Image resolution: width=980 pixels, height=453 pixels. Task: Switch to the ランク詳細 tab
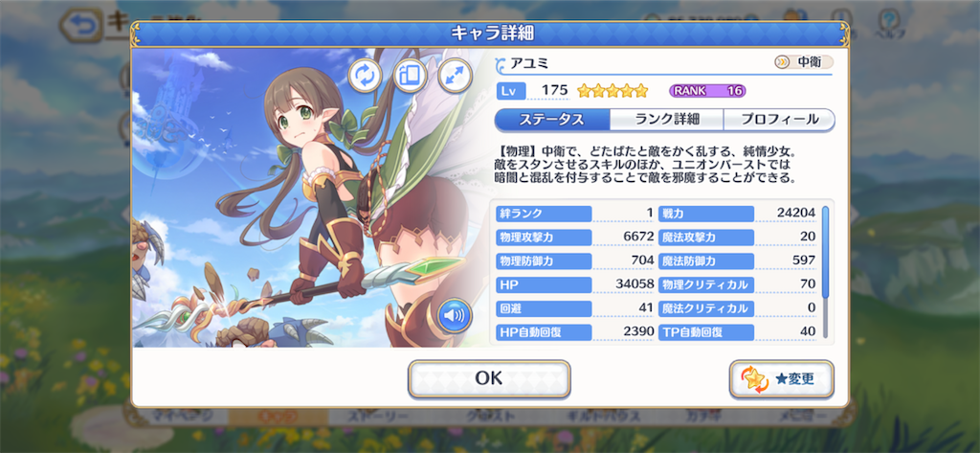click(x=666, y=120)
